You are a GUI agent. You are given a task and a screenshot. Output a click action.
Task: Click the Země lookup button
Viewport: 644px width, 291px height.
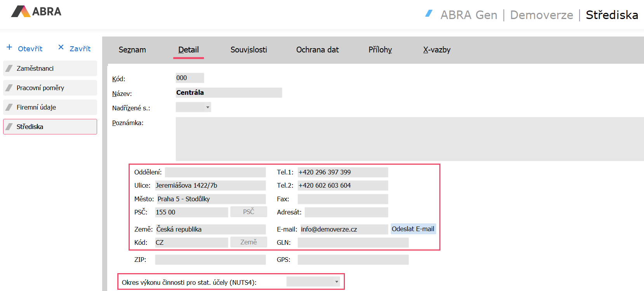coord(249,242)
